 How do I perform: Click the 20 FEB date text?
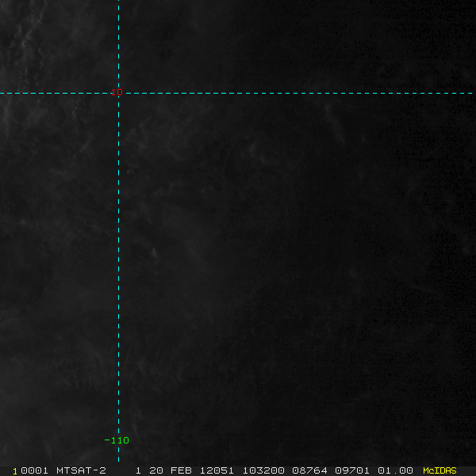coord(171,470)
